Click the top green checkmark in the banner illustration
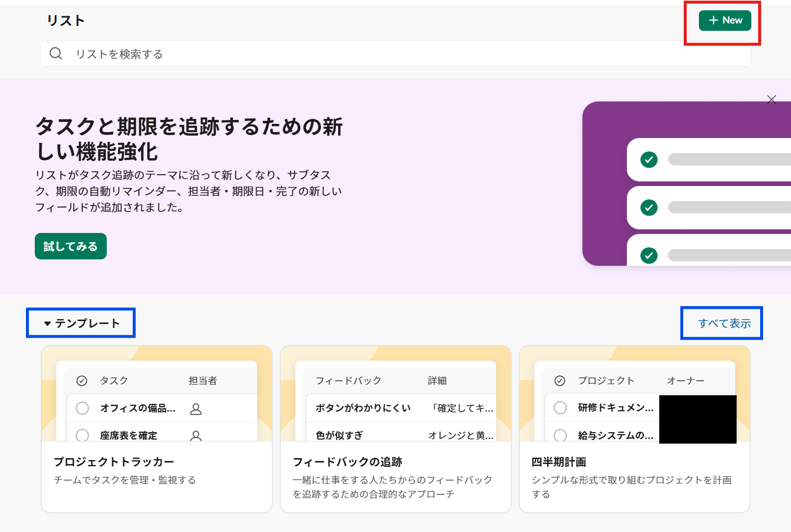 point(648,160)
